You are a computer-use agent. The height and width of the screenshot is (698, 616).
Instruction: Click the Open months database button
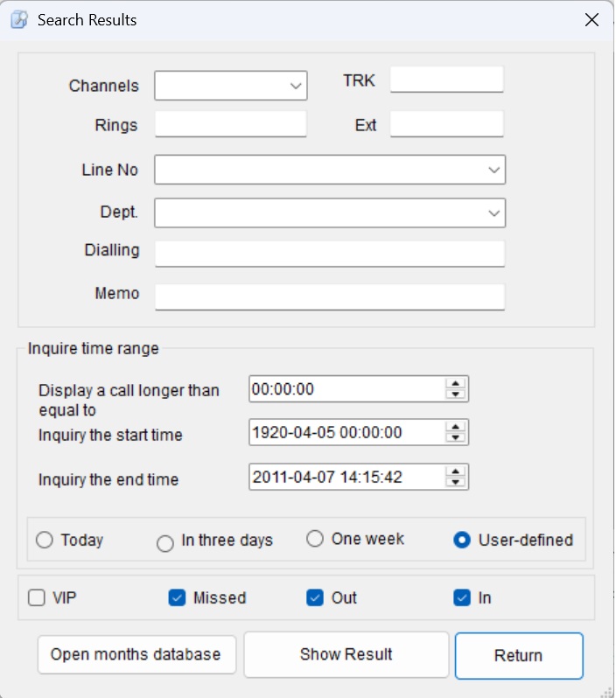(x=136, y=654)
